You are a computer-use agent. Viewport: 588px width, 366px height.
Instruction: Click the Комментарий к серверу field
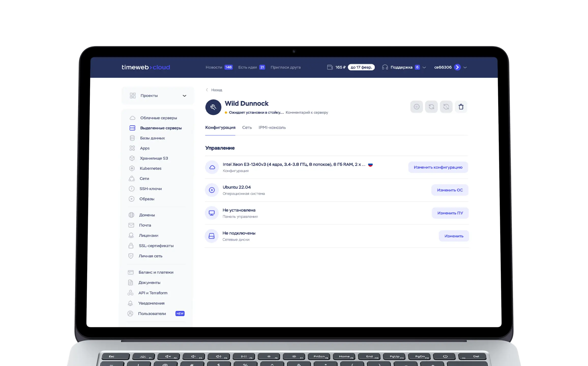coord(307,112)
